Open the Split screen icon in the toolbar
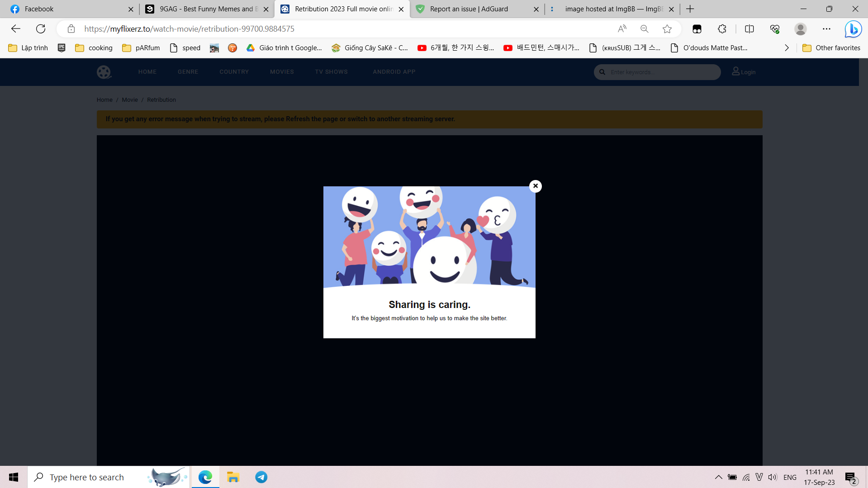This screenshot has width=868, height=488. [x=749, y=28]
